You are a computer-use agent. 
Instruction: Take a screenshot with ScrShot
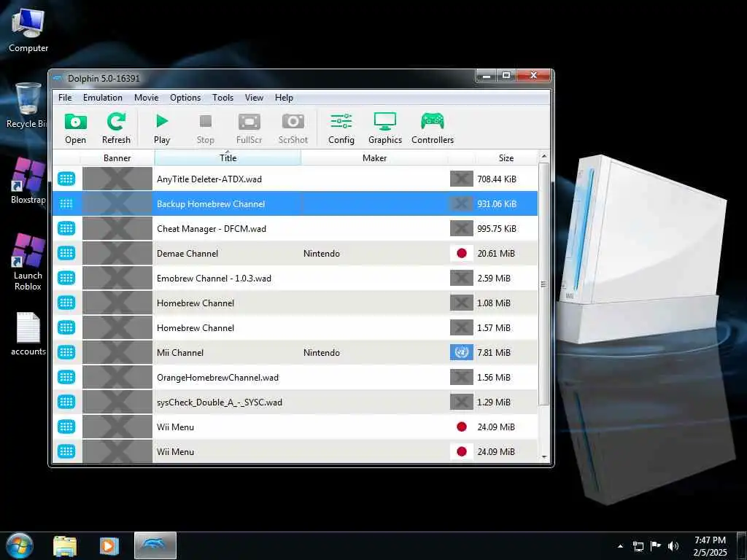pyautogui.click(x=293, y=128)
